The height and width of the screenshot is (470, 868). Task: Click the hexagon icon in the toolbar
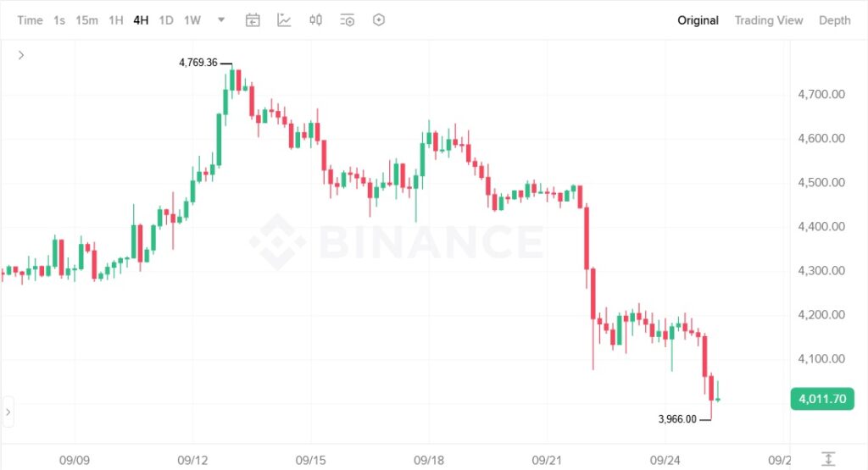(x=379, y=20)
